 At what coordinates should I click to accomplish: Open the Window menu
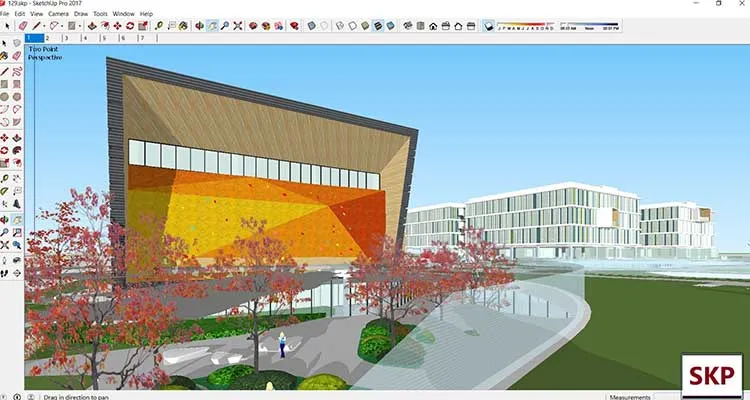click(123, 14)
